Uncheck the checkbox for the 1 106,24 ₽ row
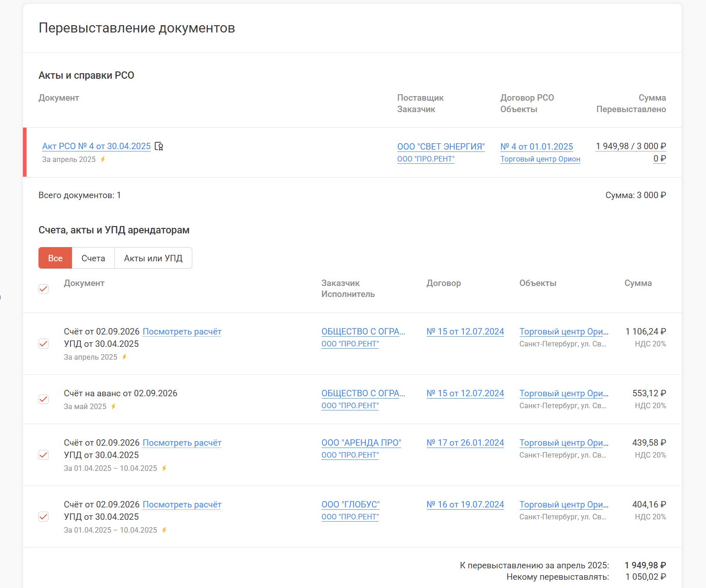 (x=43, y=344)
